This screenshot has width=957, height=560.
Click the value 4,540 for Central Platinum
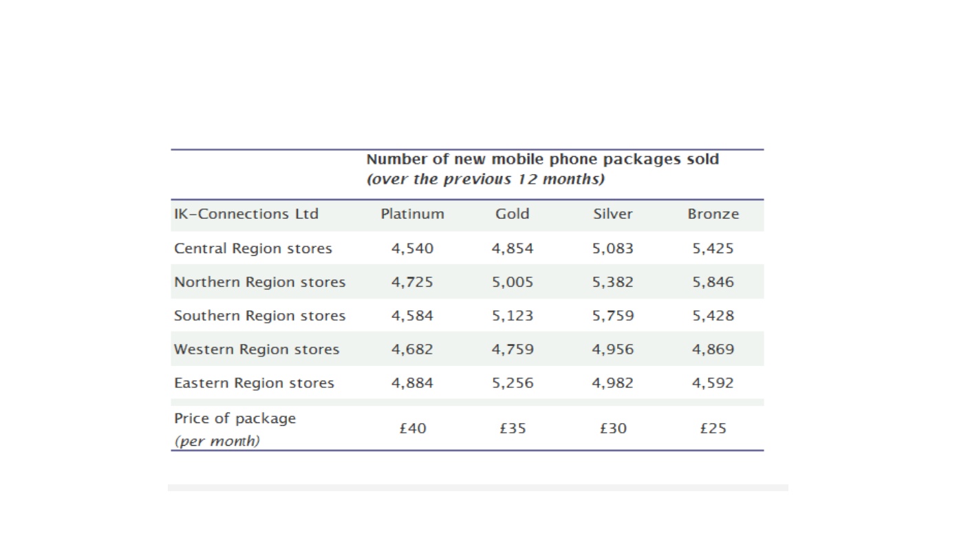tap(412, 248)
